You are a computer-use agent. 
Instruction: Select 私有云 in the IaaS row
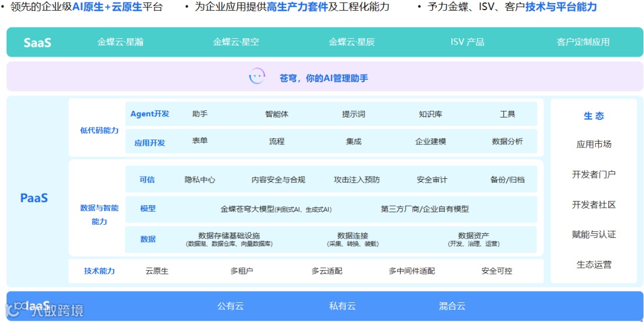coord(342,306)
